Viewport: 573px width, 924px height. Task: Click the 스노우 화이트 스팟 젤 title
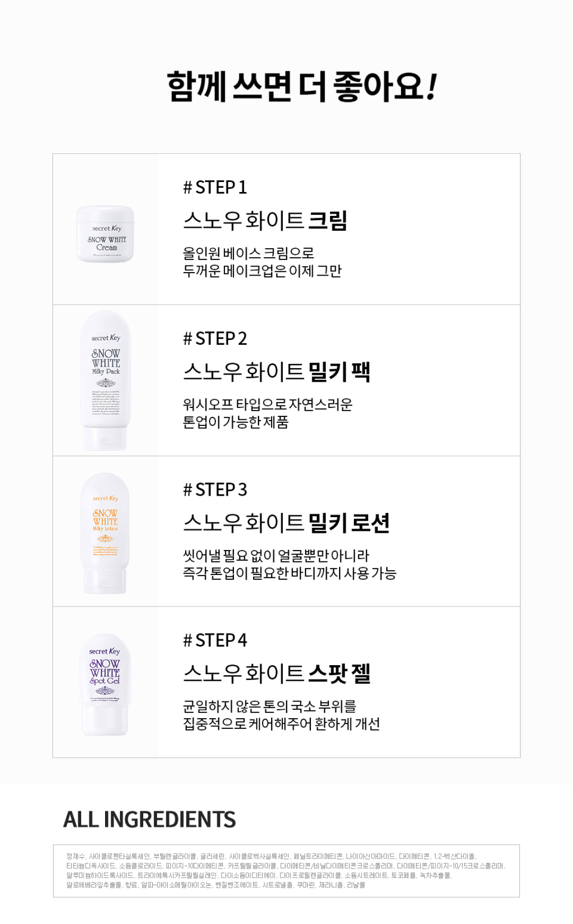[276, 673]
